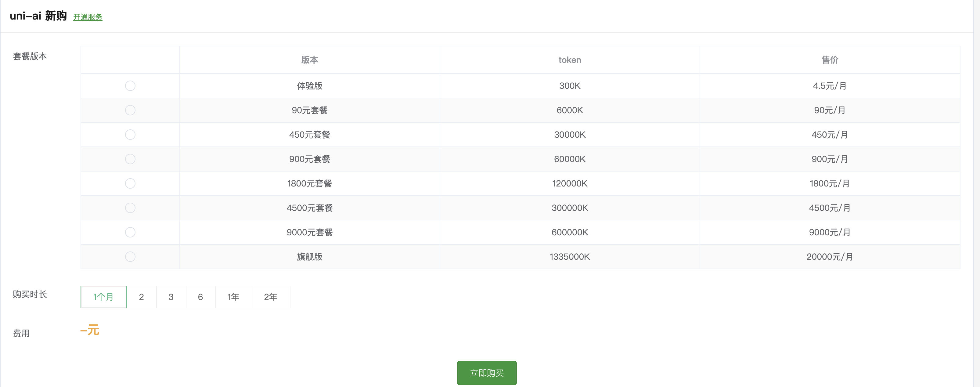
Task: Click the 90元/月 price cell
Action: pos(830,110)
